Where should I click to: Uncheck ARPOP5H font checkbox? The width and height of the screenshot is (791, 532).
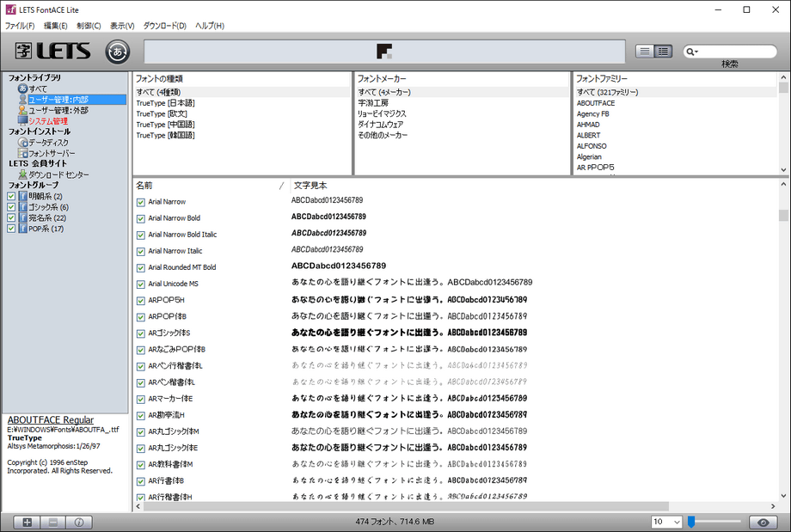coord(141,301)
